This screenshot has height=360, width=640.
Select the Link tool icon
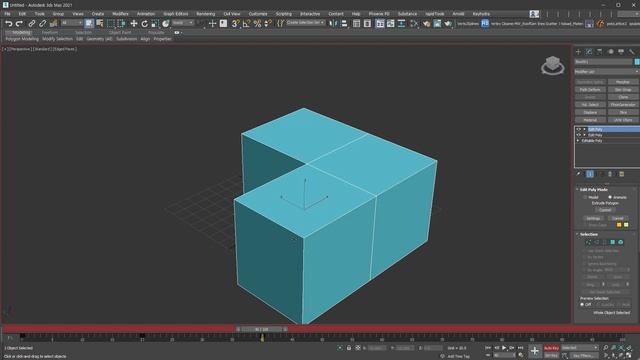(x=31, y=24)
